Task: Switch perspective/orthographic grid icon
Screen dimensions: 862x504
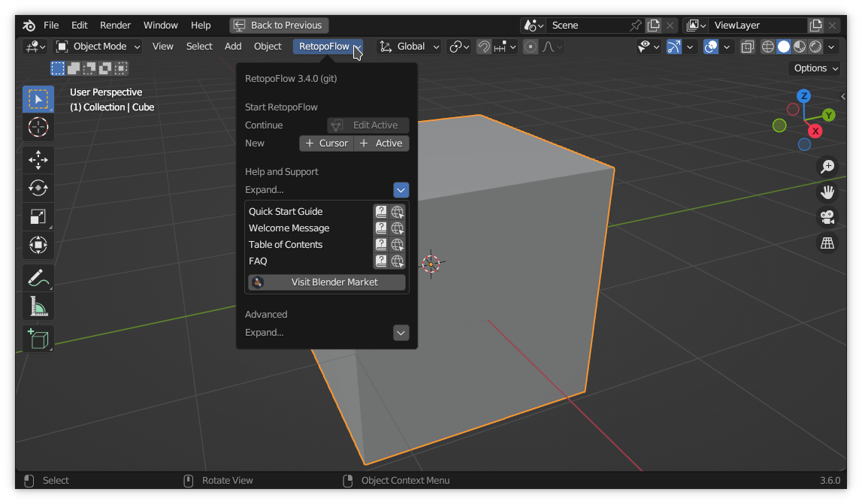Action: (827, 243)
